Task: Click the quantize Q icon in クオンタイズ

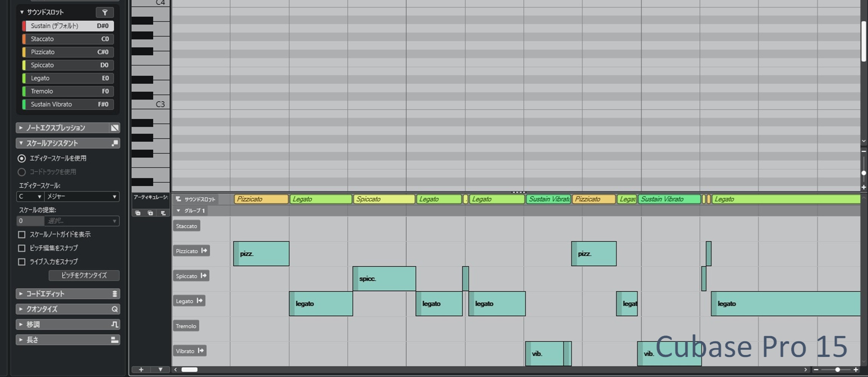Action: pos(114,309)
